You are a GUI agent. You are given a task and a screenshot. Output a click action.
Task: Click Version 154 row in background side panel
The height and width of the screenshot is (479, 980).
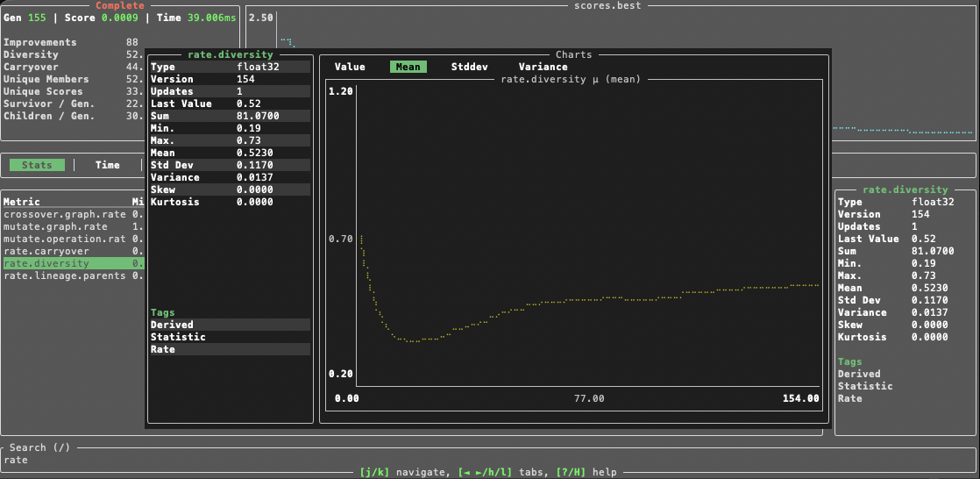click(x=905, y=214)
